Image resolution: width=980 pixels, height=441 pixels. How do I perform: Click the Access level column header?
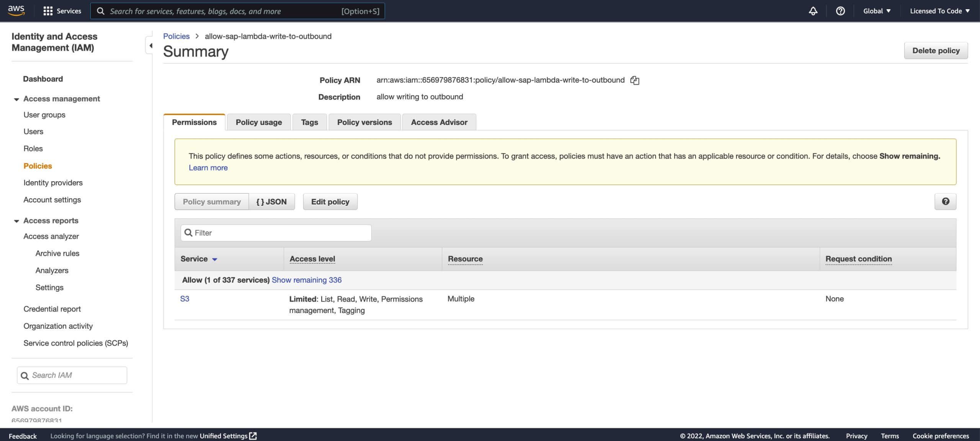tap(312, 259)
